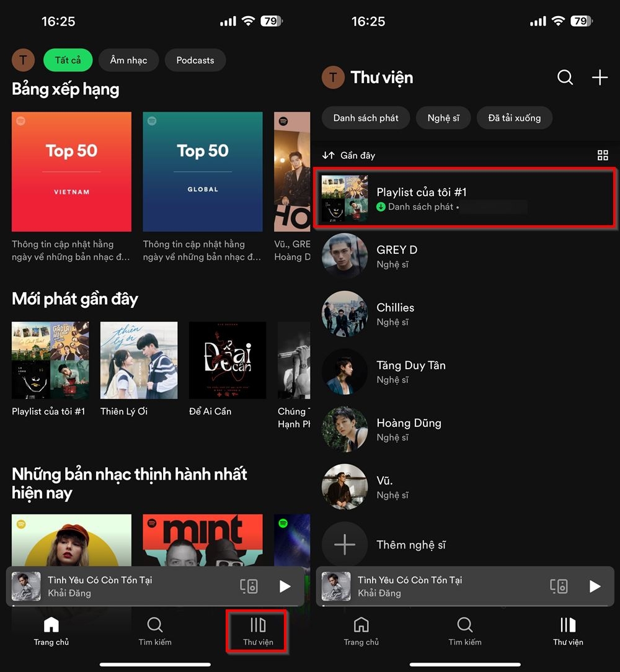The width and height of the screenshot is (620, 672).
Task: Open now-playing song title on left mini player
Action: pos(100,580)
